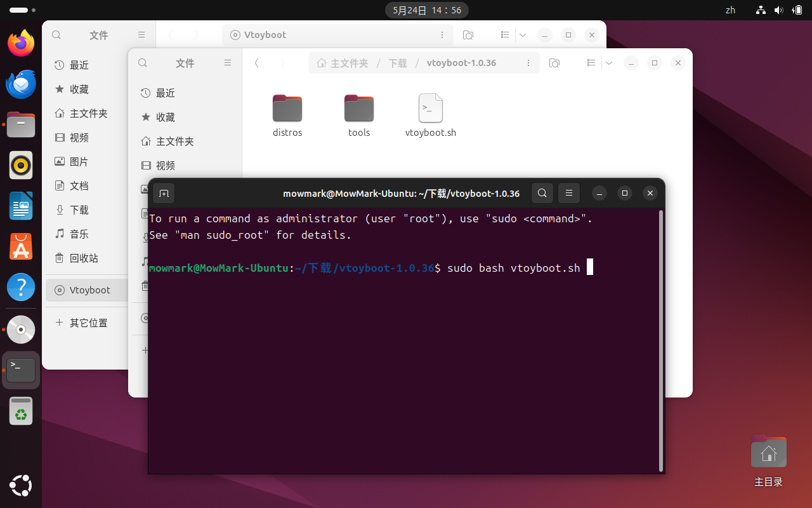The image size is (812, 508).
Task: Select 主文件夹 in the front Files sidebar
Action: [185, 142]
